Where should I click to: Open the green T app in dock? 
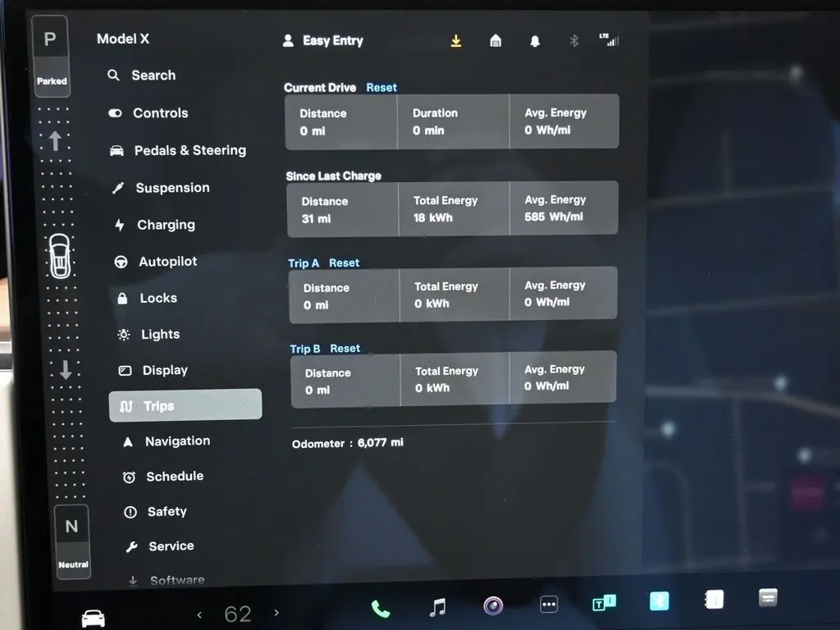coord(605,603)
